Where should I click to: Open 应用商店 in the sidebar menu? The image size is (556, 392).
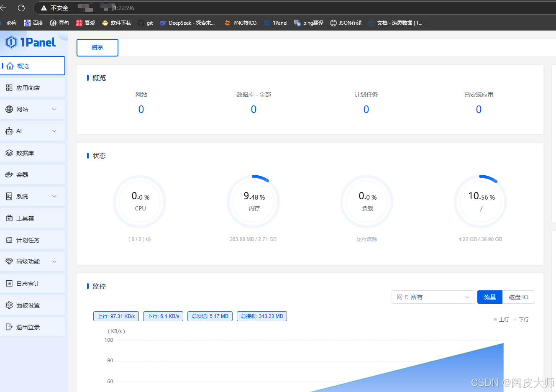[33, 88]
